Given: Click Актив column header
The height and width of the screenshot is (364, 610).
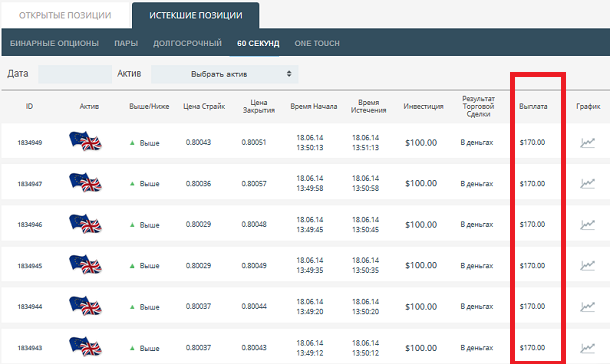Looking at the screenshot, I should (89, 106).
